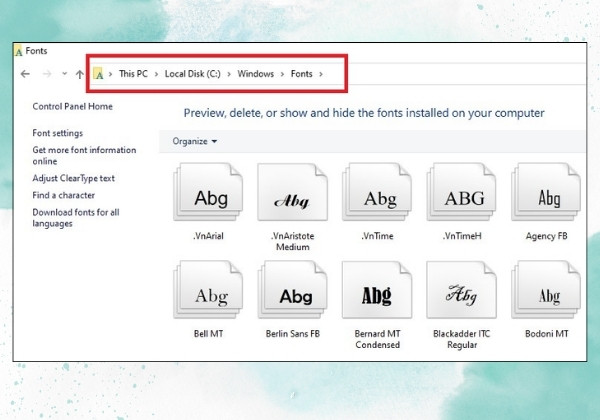
Task: Open Font settings link
Action: pyautogui.click(x=57, y=133)
